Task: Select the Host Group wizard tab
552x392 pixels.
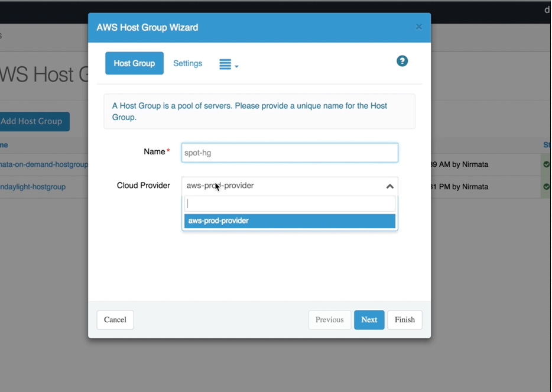Action: 134,63
